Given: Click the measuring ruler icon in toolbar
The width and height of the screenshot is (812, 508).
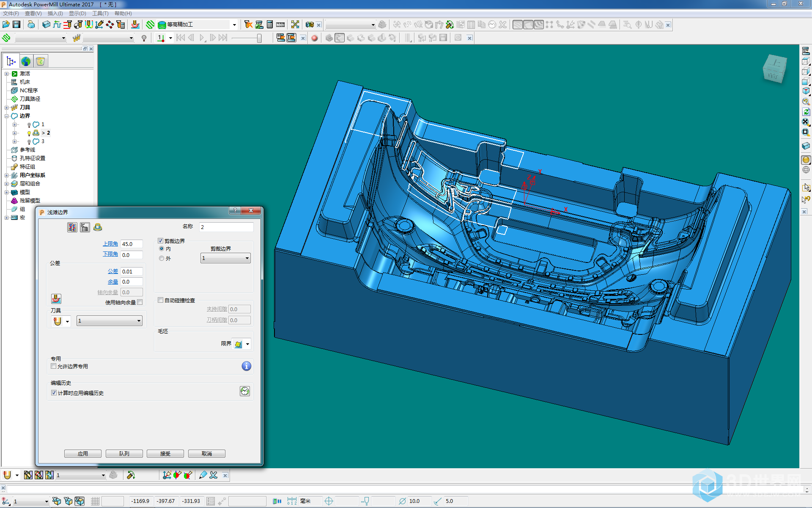Looking at the screenshot, I should (280, 25).
